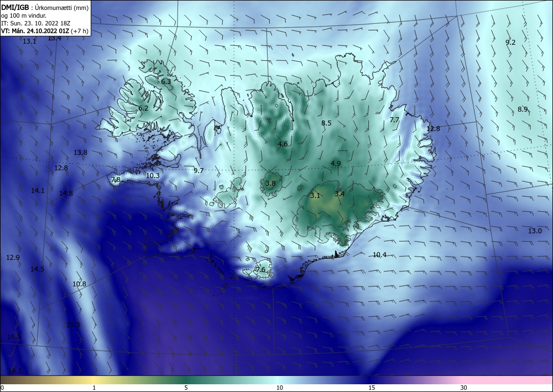Click the color scale tick label 5
553x392 pixels.
click(x=186, y=388)
